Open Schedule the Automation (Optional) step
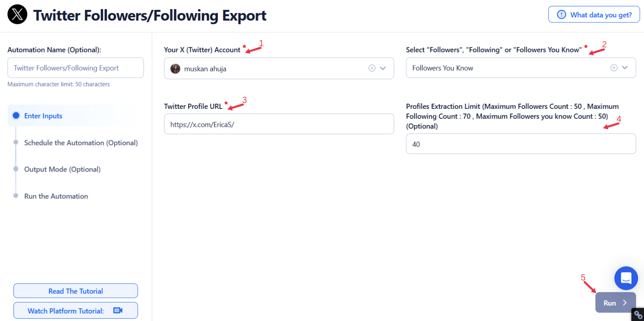Image resolution: width=644 pixels, height=321 pixels. pyautogui.click(x=81, y=143)
